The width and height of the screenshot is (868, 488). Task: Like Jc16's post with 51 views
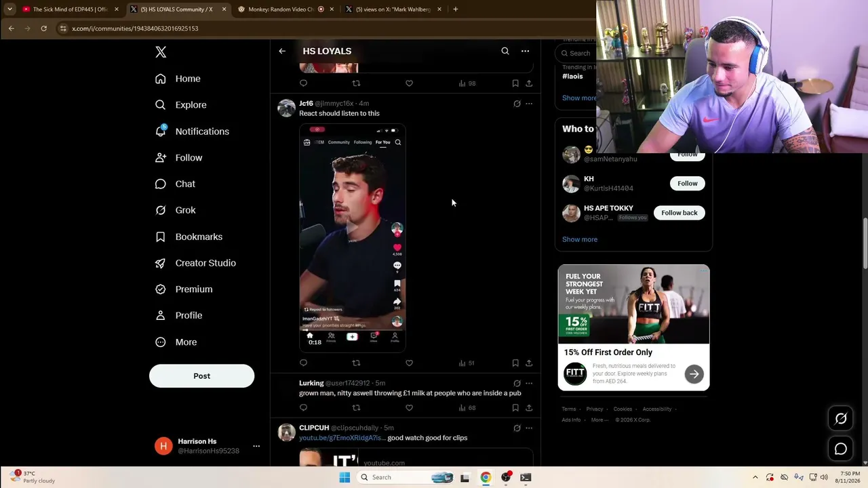(x=409, y=363)
